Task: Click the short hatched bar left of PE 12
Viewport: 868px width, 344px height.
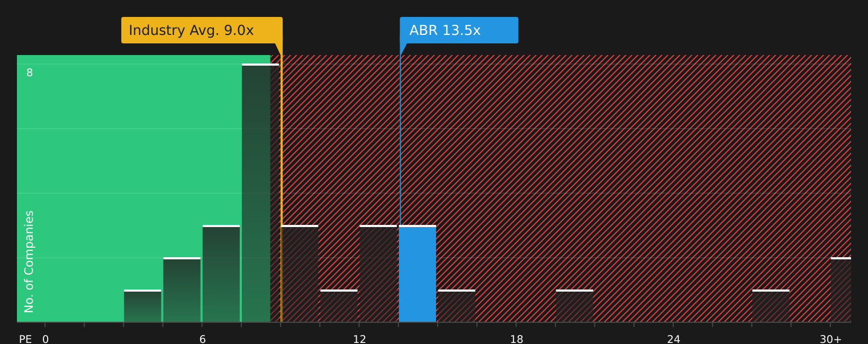Action: (x=339, y=306)
